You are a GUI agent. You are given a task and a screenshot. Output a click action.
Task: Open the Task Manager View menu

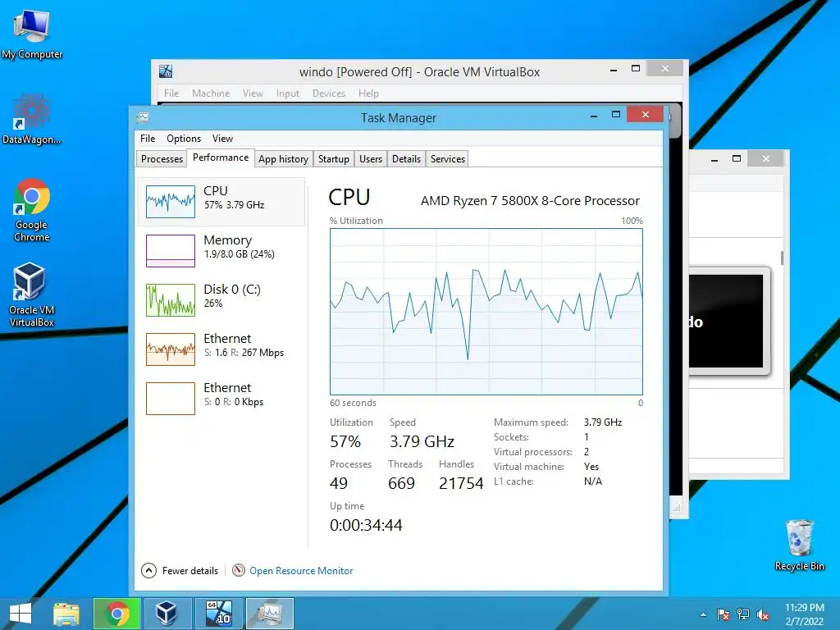pos(222,139)
